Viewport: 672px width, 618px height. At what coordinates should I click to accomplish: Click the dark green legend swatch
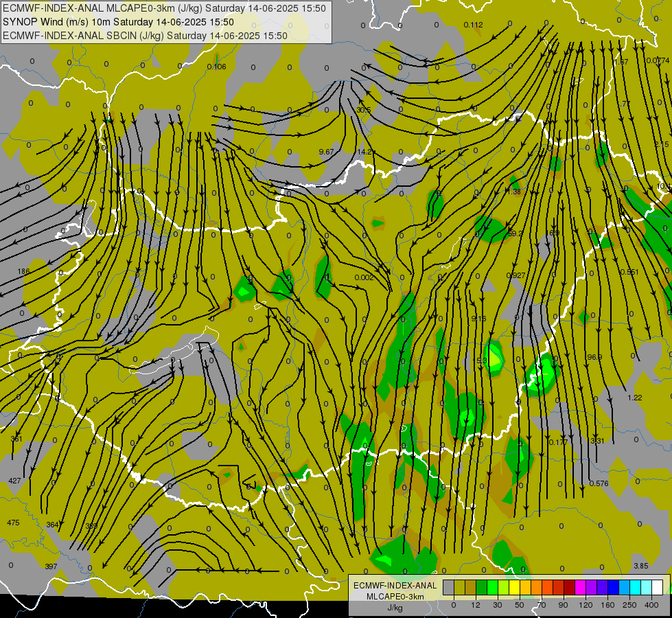[482, 587]
